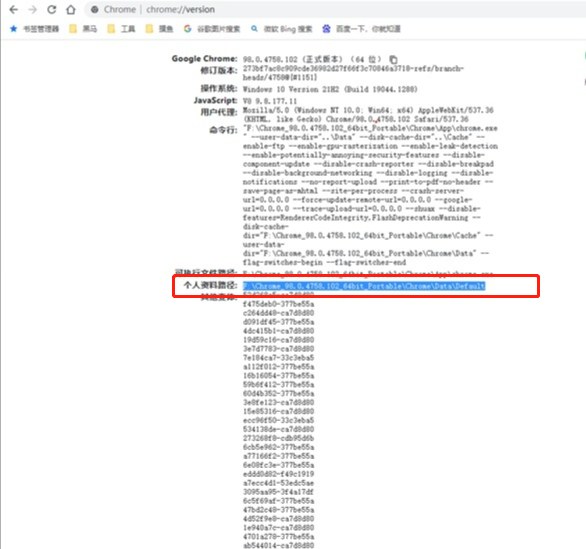This screenshot has height=549, width=586.
Task: Click the forward navigation arrow
Action: point(33,9)
